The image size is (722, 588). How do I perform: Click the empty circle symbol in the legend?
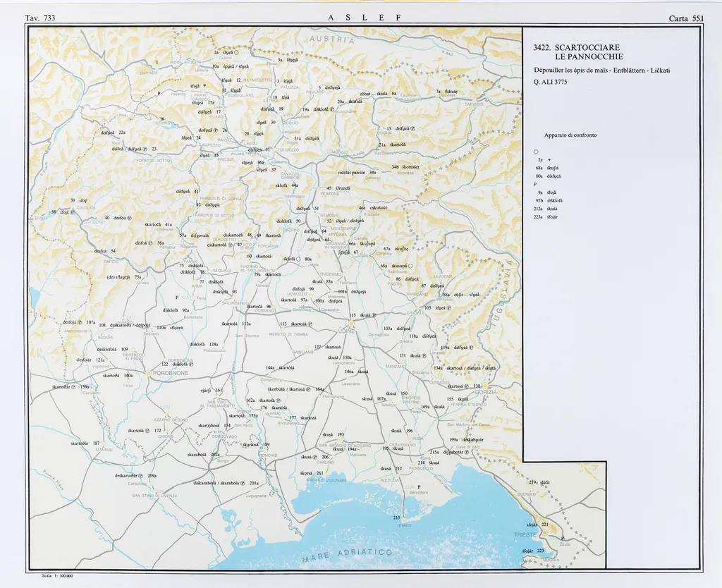[537, 152]
